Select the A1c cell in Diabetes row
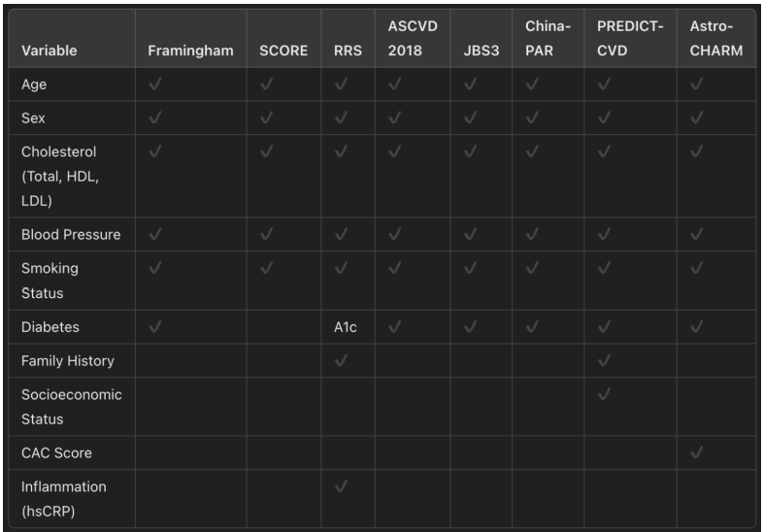 (346, 328)
